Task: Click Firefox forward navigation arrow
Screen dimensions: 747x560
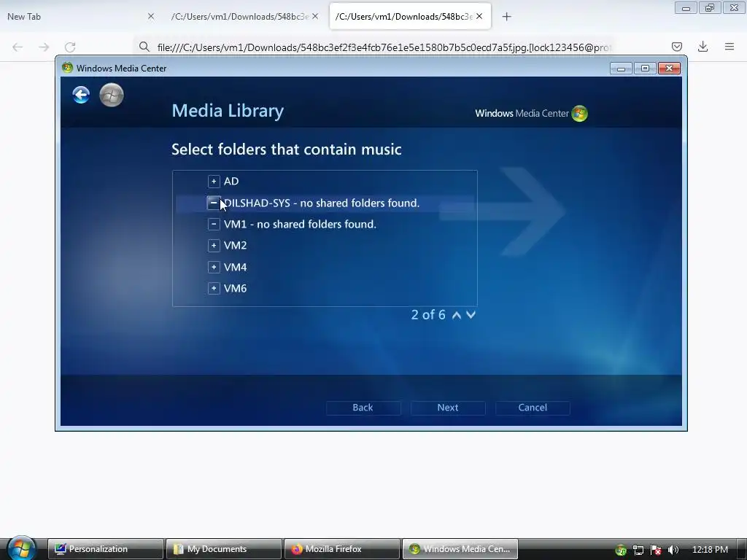Action: (x=44, y=47)
